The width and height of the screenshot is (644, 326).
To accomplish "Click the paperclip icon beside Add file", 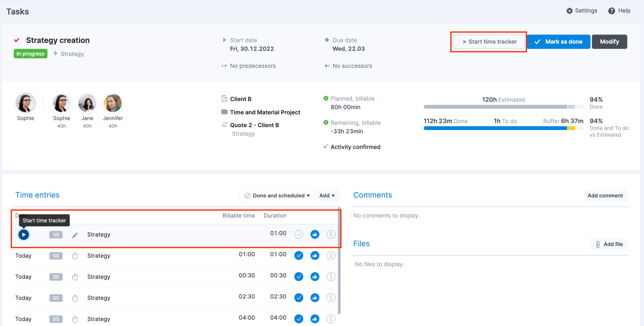I will (x=598, y=244).
